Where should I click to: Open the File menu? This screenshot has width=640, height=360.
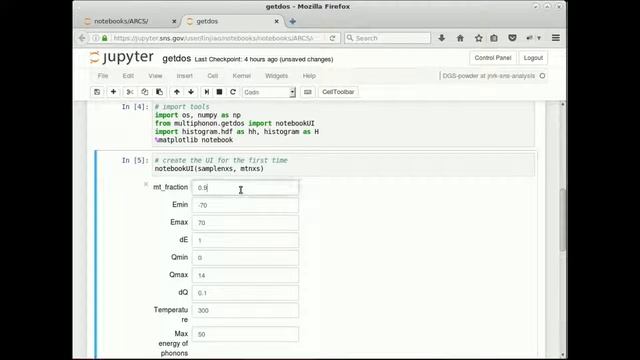click(x=103, y=76)
